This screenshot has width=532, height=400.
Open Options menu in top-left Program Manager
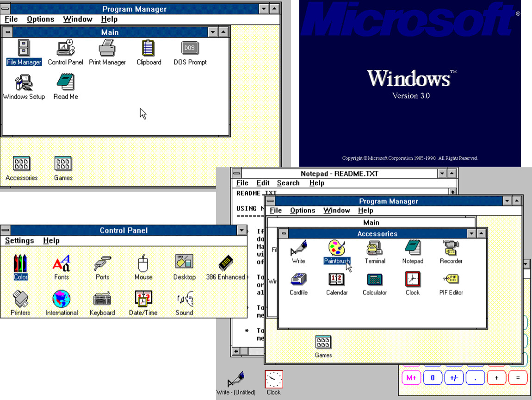(x=40, y=19)
